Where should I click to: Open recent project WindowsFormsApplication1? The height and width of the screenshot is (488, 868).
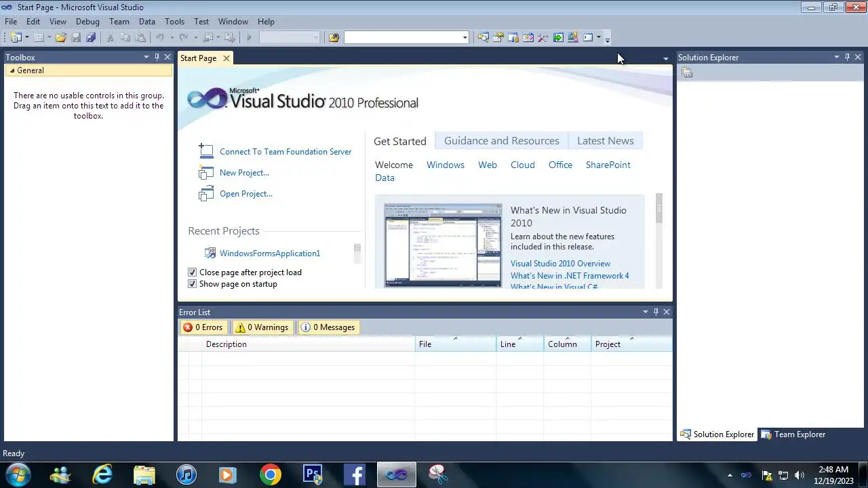coord(270,253)
